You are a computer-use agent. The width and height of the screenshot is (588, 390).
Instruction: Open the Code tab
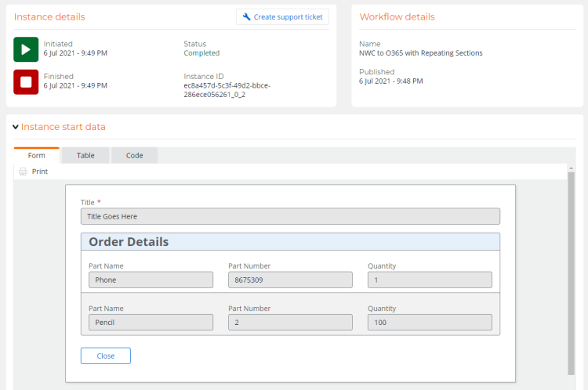pyautogui.click(x=134, y=155)
